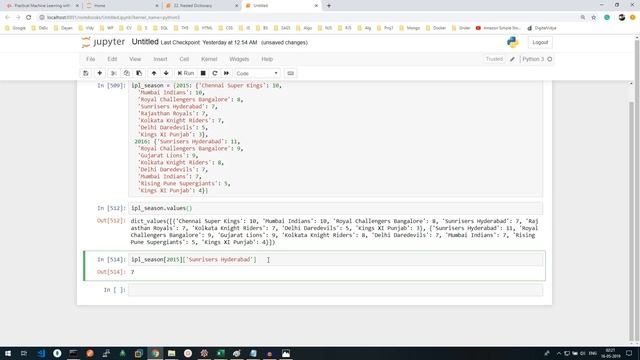The width and height of the screenshot is (640, 360).
Task: Click the Out[514] result value 7
Action: [x=132, y=272]
